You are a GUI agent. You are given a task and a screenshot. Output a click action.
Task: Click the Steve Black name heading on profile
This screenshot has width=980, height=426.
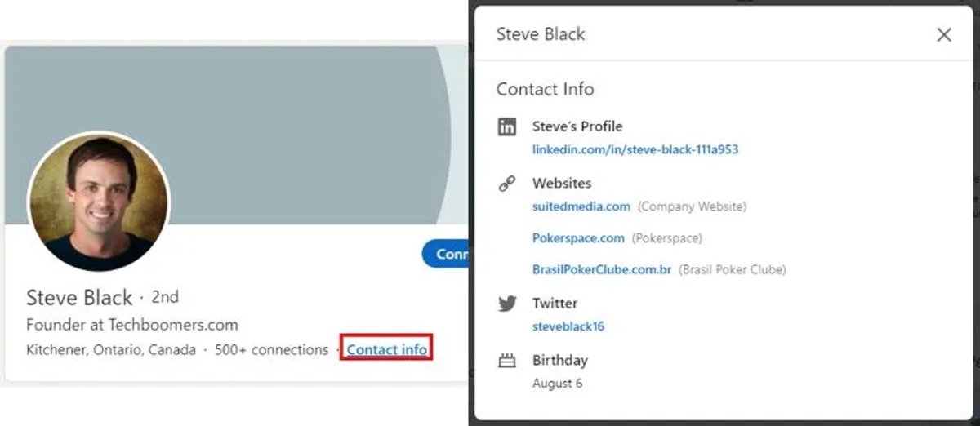point(79,298)
